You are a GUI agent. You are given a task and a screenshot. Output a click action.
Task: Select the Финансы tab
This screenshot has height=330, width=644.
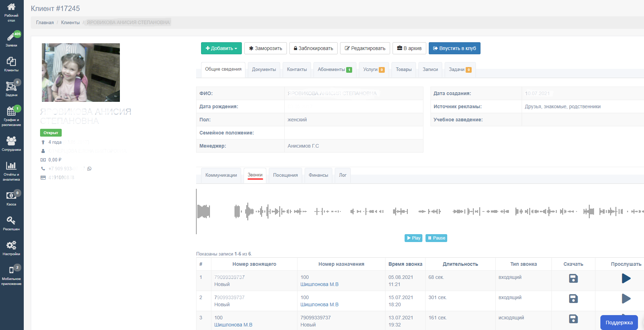coord(318,175)
